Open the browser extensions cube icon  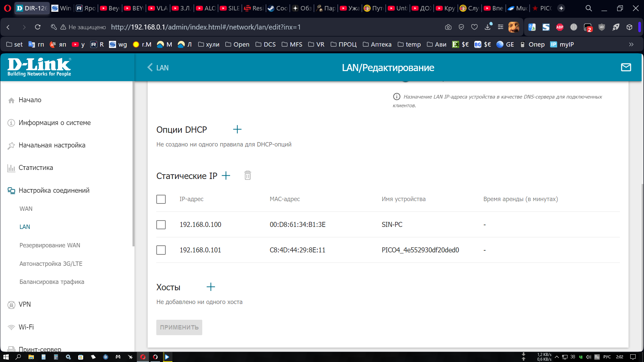point(630,27)
